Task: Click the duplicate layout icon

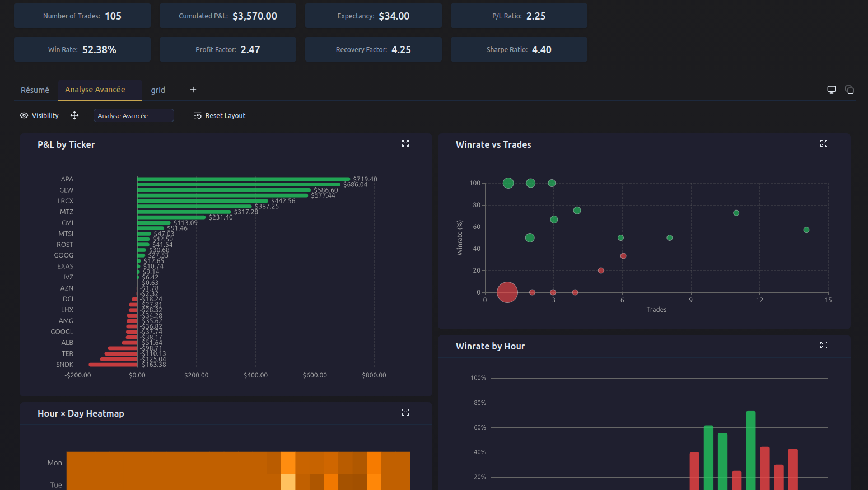Action: coord(850,90)
